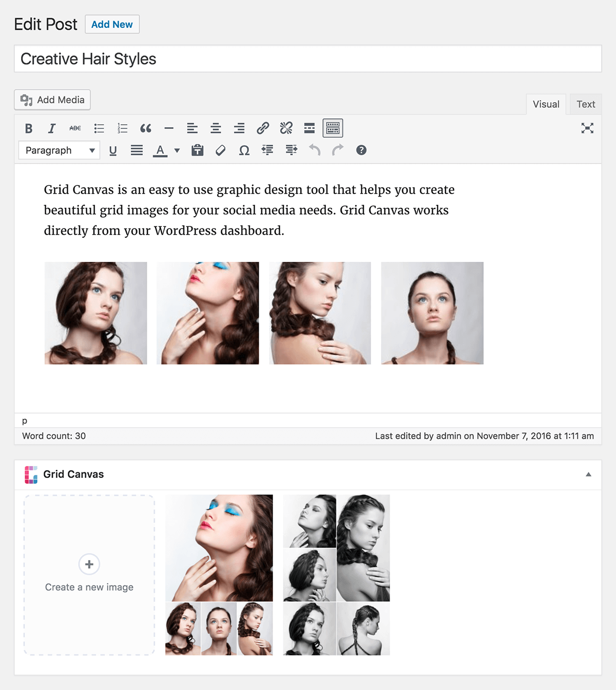
Task: Switch to the Text editor tab
Action: point(586,104)
